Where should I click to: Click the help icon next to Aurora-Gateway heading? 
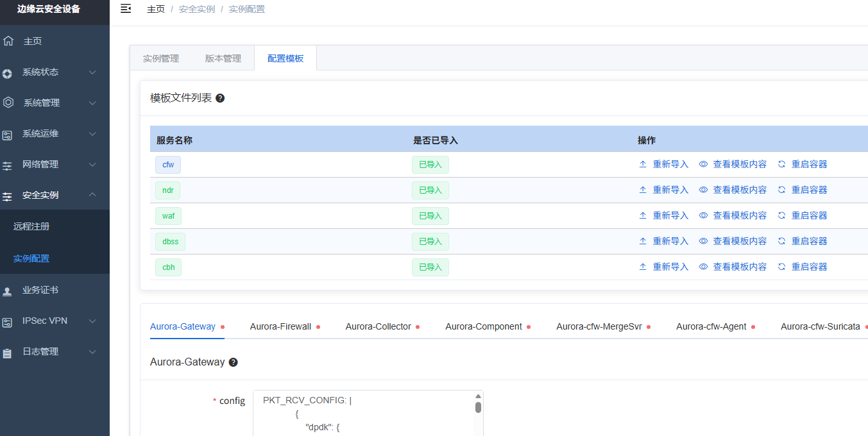[x=233, y=362]
